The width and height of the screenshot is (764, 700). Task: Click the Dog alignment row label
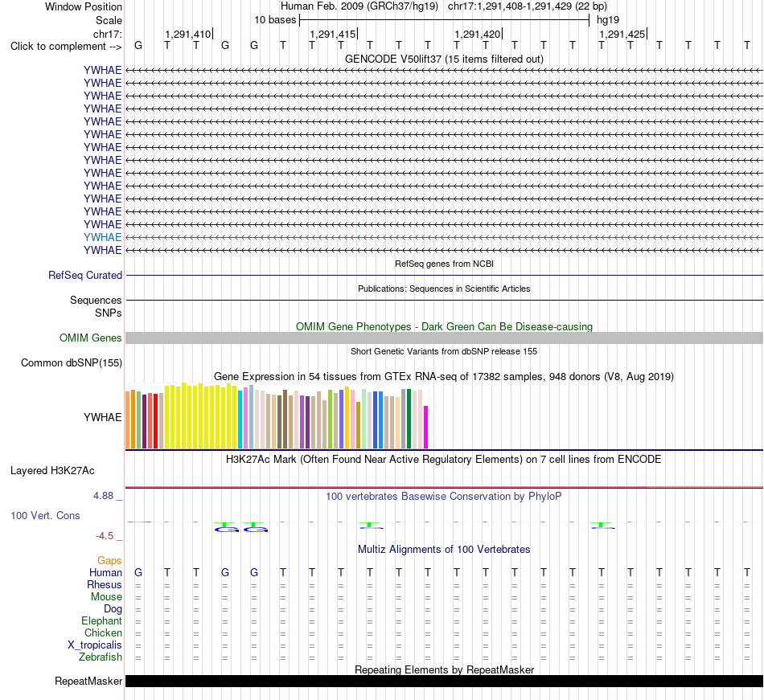(x=113, y=609)
